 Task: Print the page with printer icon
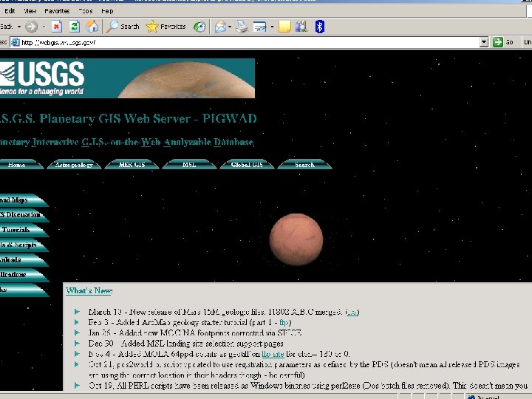(x=242, y=27)
